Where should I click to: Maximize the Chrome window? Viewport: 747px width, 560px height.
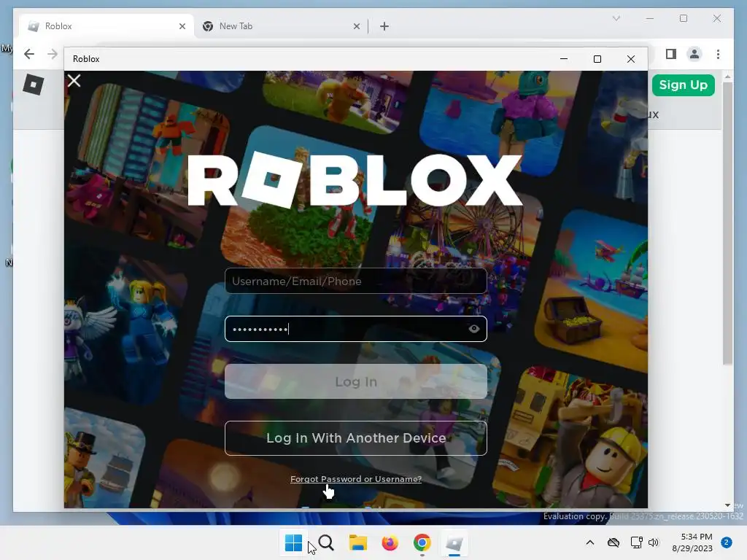tap(683, 18)
